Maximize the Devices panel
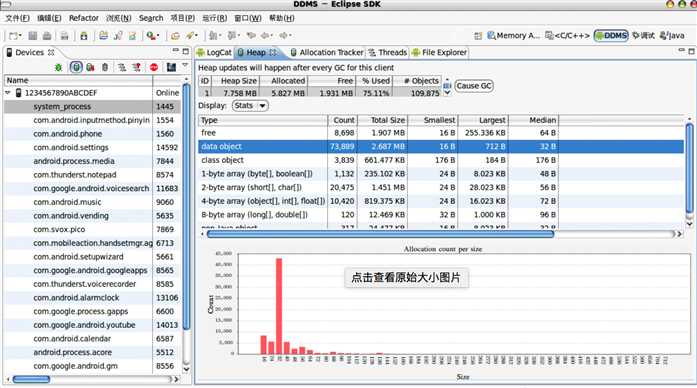 click(x=186, y=51)
